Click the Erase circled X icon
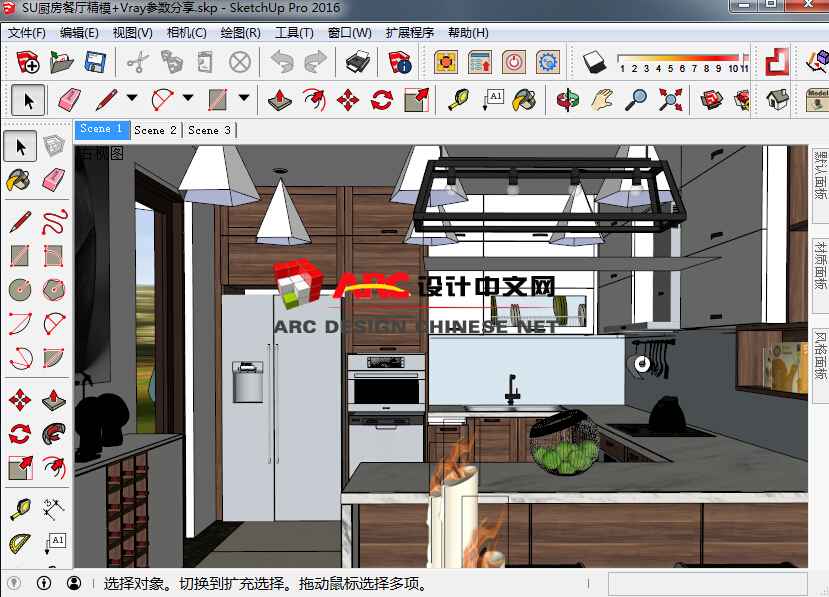 point(240,62)
